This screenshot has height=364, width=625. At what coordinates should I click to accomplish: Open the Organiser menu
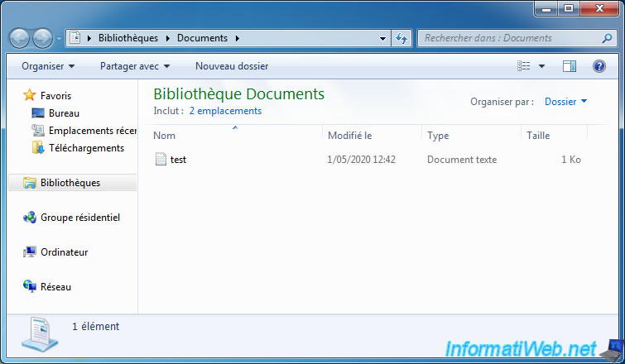pyautogui.click(x=48, y=66)
